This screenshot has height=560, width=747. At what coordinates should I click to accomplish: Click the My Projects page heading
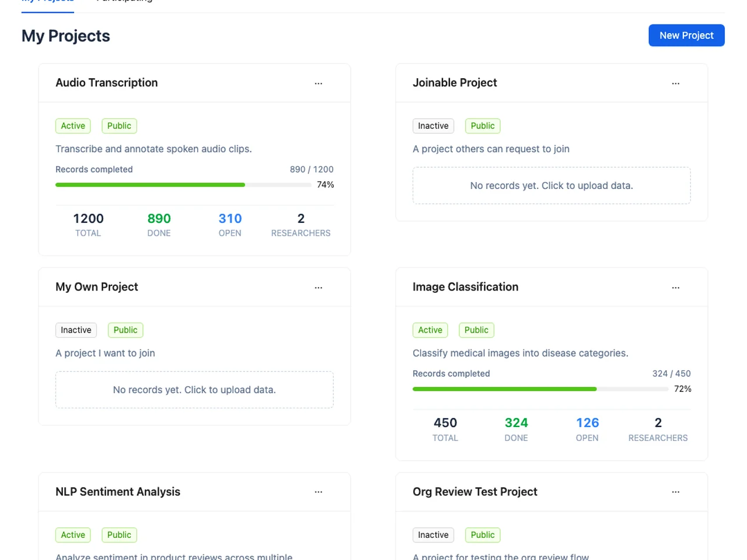(66, 36)
